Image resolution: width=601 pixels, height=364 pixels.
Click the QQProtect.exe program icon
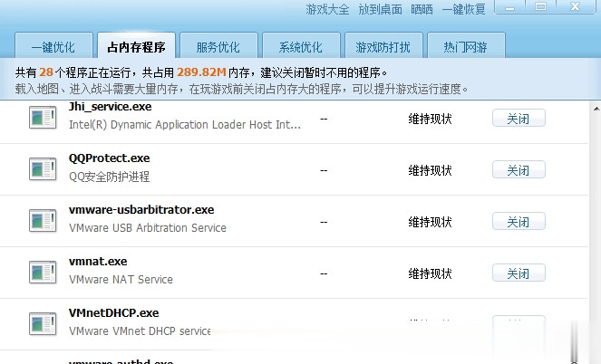tap(43, 168)
